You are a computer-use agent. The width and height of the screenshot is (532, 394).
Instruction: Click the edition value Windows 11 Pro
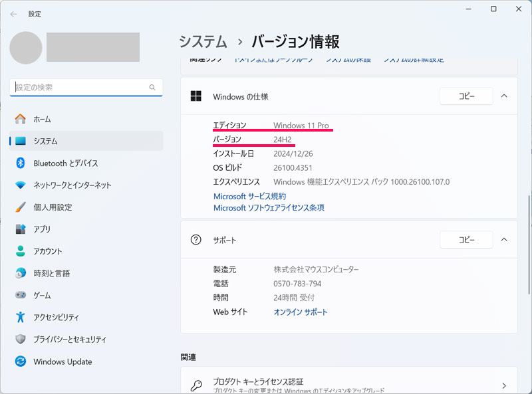(x=301, y=126)
